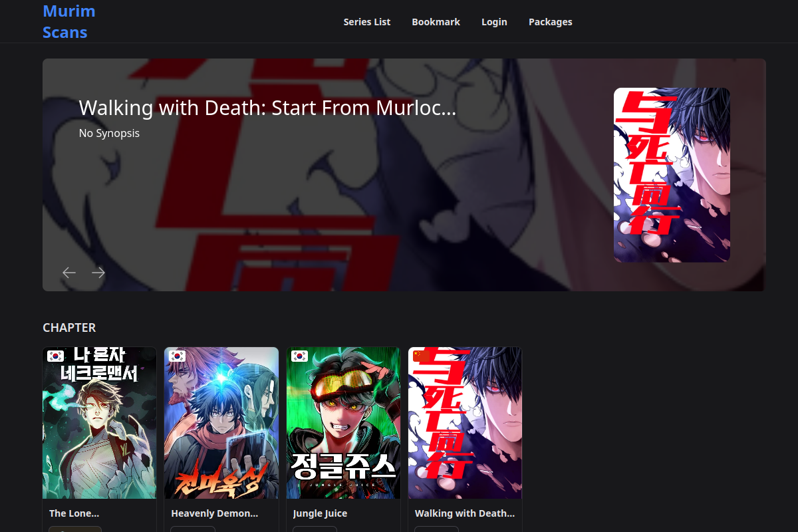The width and height of the screenshot is (798, 532).
Task: Open The Lone Necromancer cover thumbnail
Action: tap(100, 423)
